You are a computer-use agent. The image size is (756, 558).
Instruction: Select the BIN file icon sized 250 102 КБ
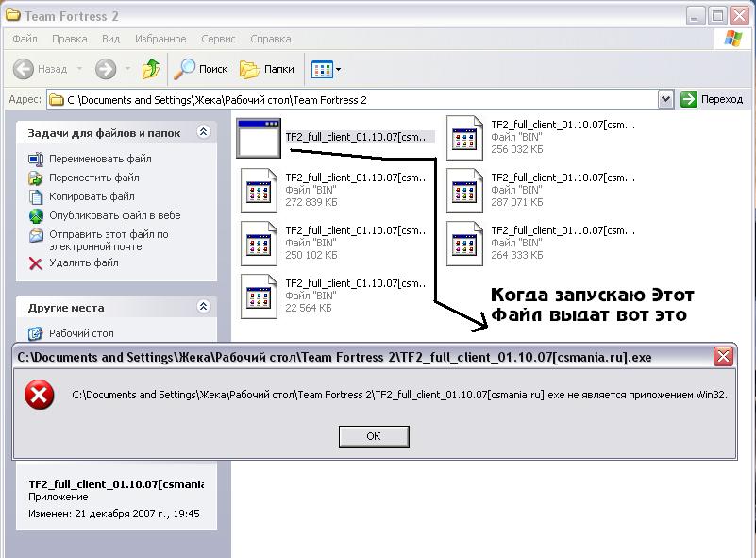pos(259,244)
